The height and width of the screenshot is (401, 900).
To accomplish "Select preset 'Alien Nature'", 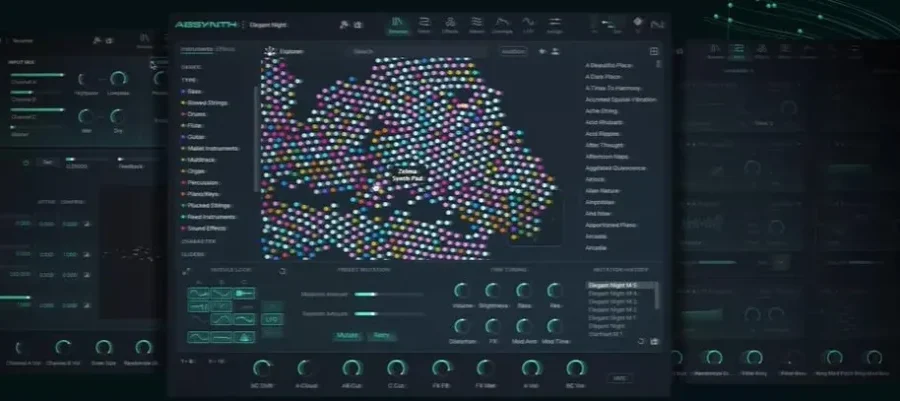I will coord(603,190).
